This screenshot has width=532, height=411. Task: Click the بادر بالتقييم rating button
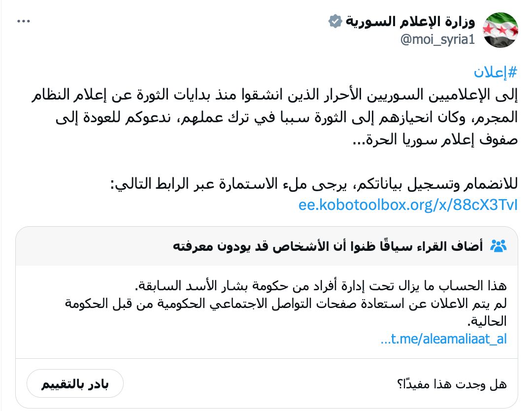[75, 383]
